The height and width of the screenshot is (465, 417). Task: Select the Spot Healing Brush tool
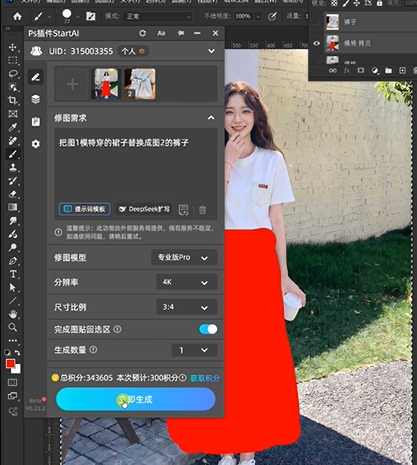point(13,140)
